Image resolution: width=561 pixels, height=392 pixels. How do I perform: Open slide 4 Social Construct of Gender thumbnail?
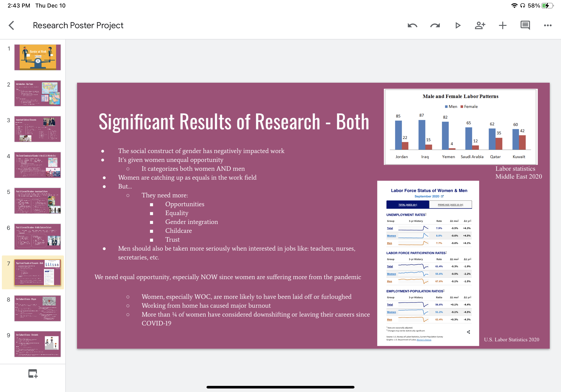pyautogui.click(x=37, y=165)
